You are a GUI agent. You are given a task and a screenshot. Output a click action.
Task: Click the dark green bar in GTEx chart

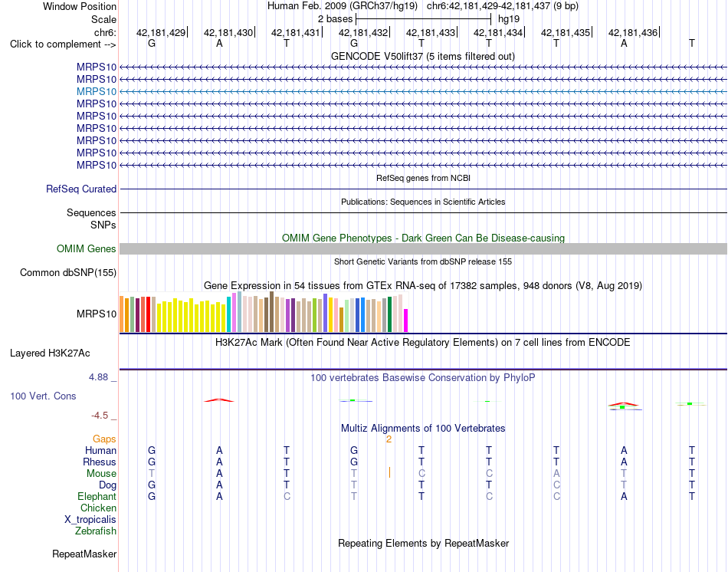[390, 314]
